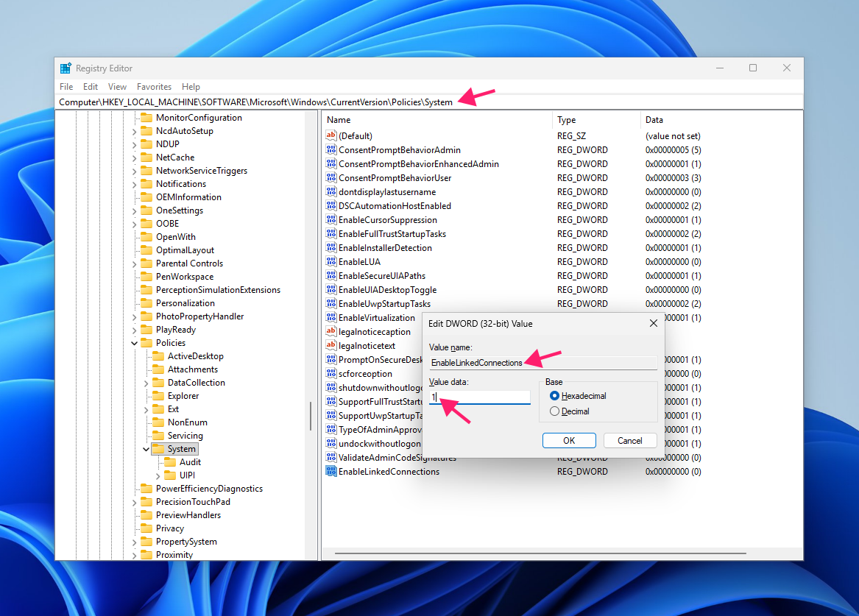Click the EnableUwpStartupTasks DWORD icon
This screenshot has height=616, width=859.
point(331,303)
